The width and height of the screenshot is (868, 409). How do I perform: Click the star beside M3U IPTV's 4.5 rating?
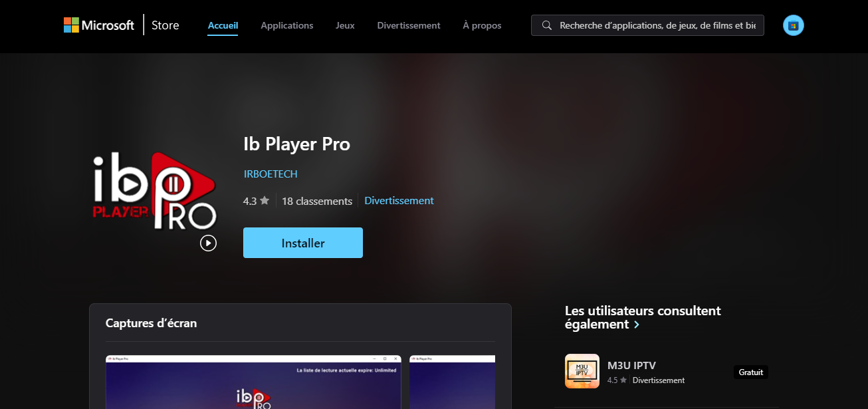click(x=623, y=380)
